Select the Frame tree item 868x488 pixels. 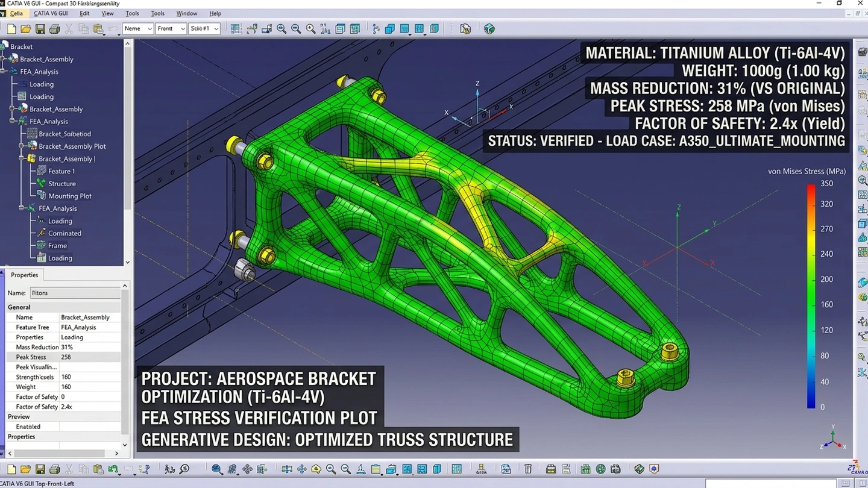[57, 246]
